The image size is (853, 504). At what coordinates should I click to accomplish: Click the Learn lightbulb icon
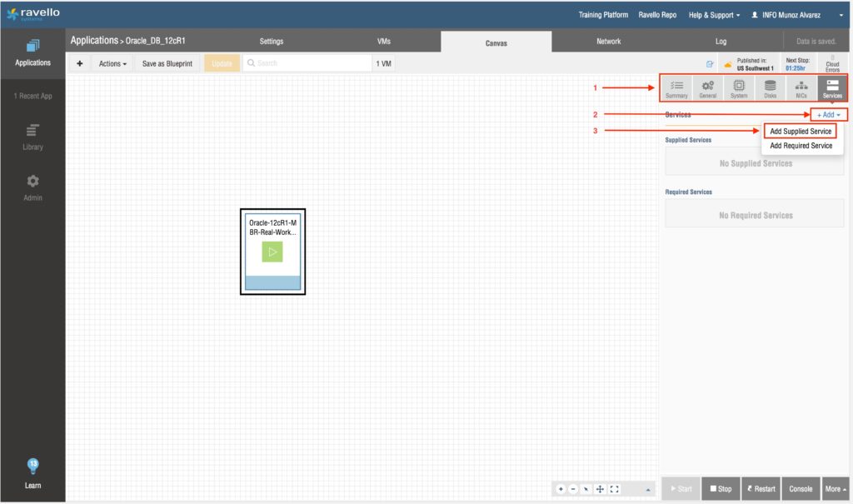click(x=32, y=467)
